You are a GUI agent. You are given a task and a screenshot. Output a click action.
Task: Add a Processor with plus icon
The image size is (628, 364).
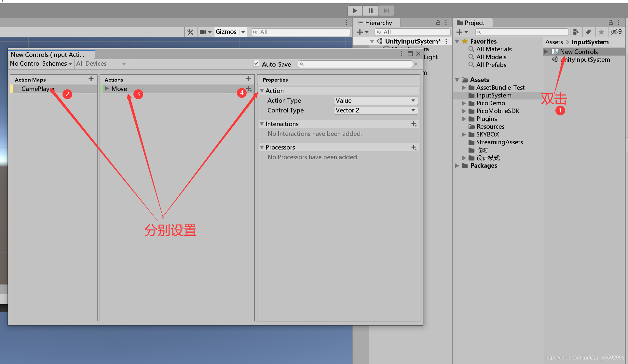pyautogui.click(x=414, y=147)
